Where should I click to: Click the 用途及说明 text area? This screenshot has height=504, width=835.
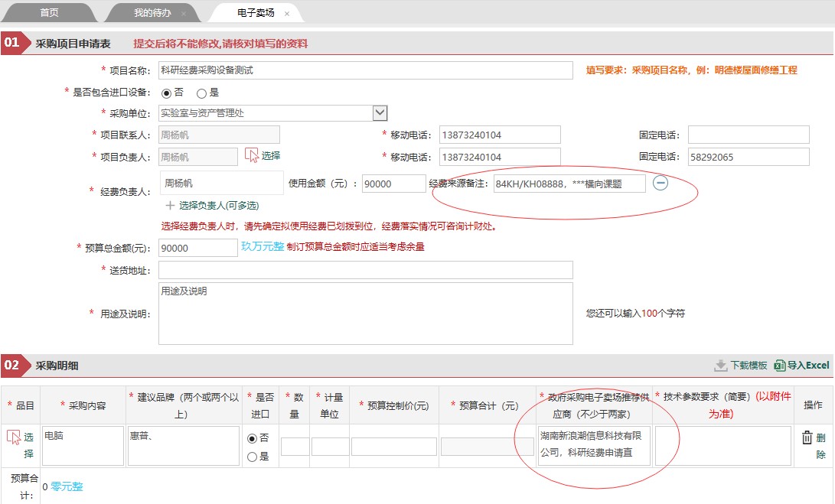pyautogui.click(x=365, y=314)
